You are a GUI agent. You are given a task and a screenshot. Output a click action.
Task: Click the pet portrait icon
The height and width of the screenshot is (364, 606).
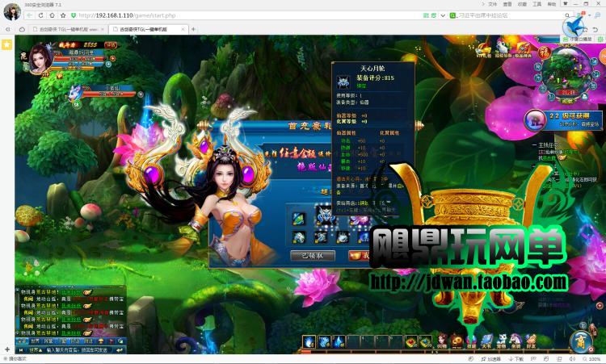[75, 93]
